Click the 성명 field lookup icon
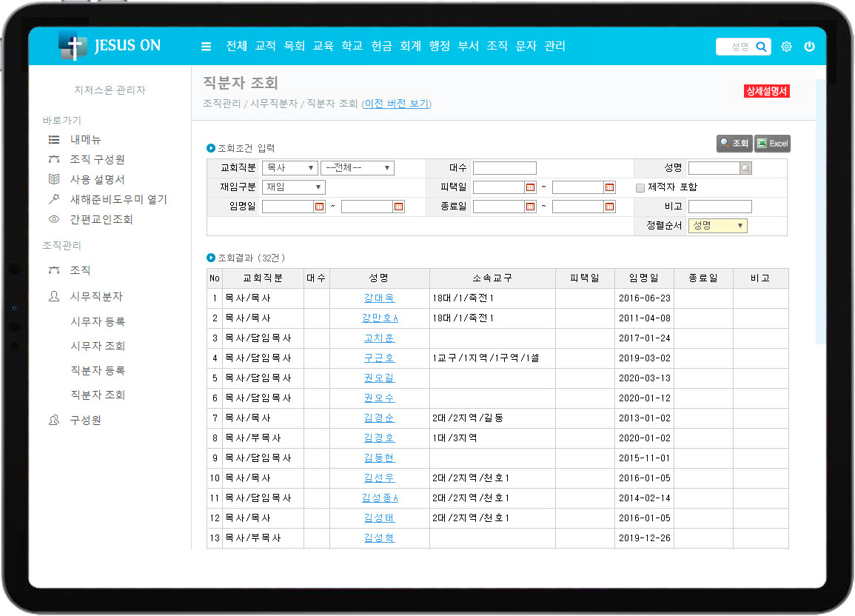Viewport: 855px width, 616px height. (x=745, y=169)
